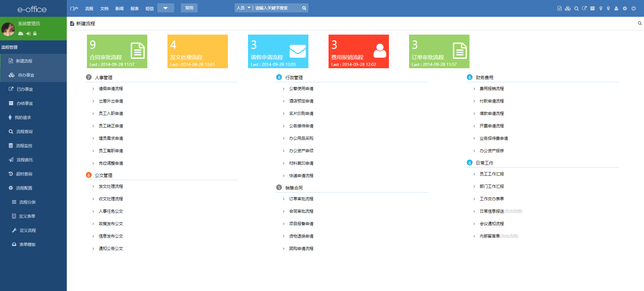Viewport: 644px width, 291px height.
Task: Click the sign-in arrow icon under 系统管理员
Action: pyautogui.click(x=29, y=34)
